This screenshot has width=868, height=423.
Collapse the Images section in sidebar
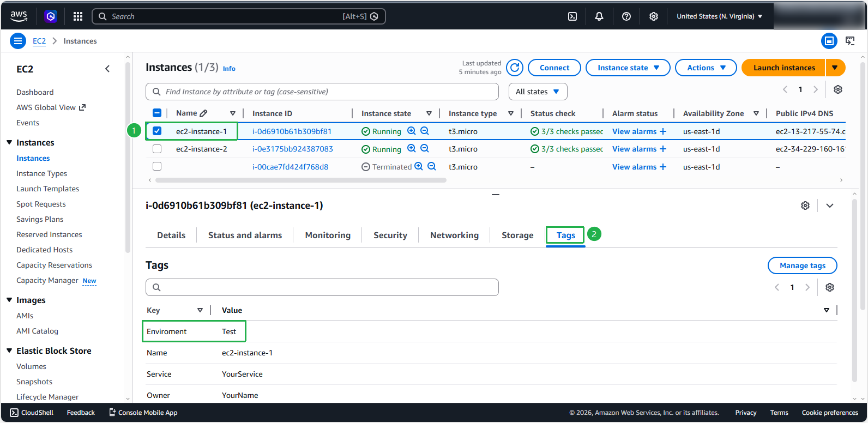[x=9, y=300]
